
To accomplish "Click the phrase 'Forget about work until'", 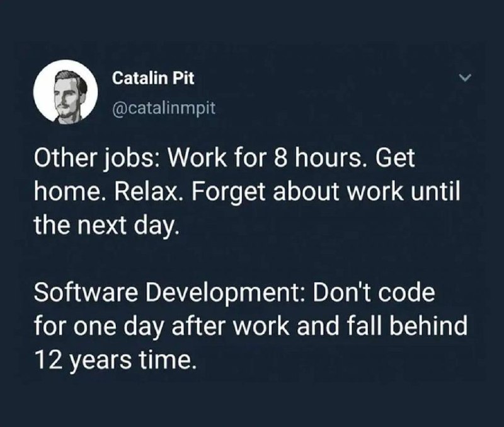I will [x=326, y=192].
